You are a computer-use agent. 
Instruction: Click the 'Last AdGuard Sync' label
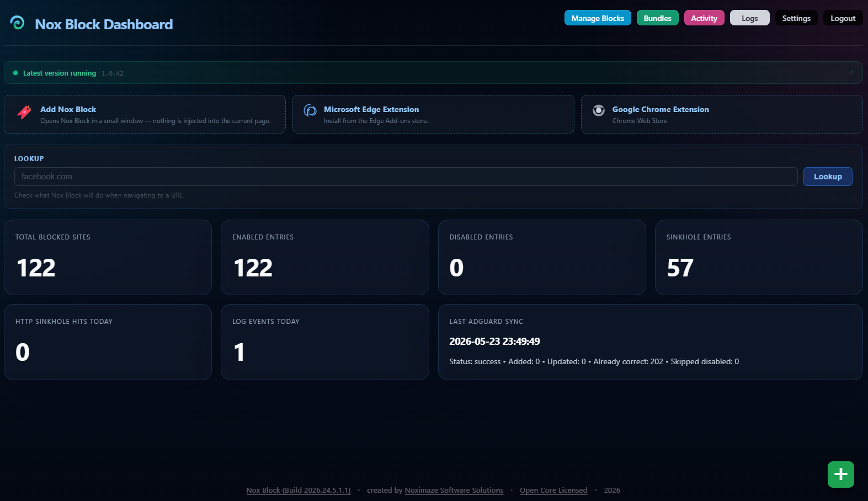point(486,321)
